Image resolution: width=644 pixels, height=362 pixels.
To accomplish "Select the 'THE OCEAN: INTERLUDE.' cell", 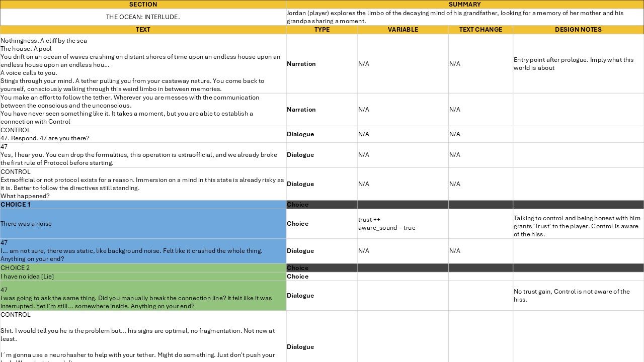I will tap(143, 17).
